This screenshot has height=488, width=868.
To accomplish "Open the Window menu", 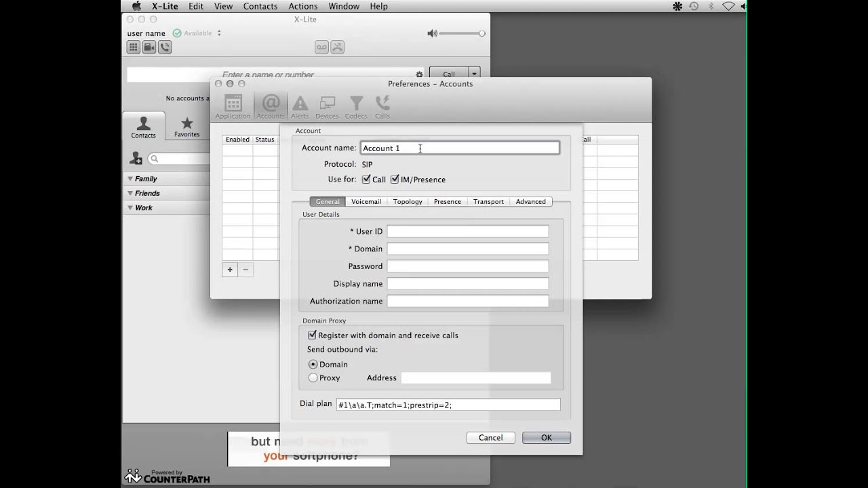I will (344, 6).
